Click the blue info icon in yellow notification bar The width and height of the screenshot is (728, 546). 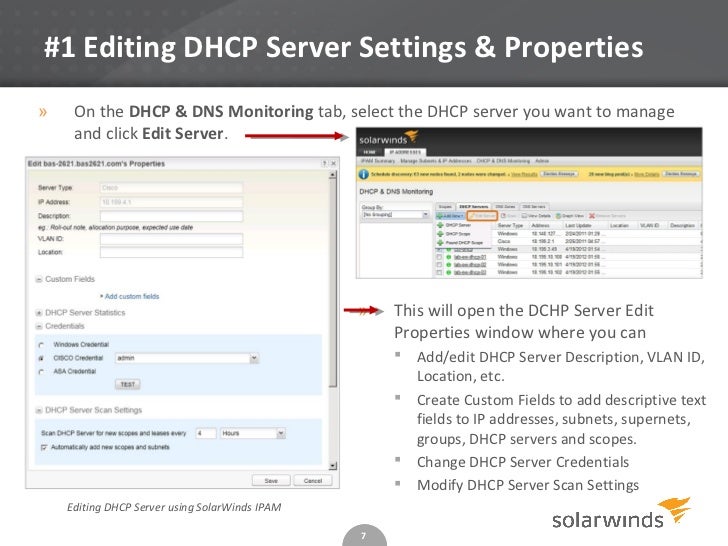click(364, 174)
